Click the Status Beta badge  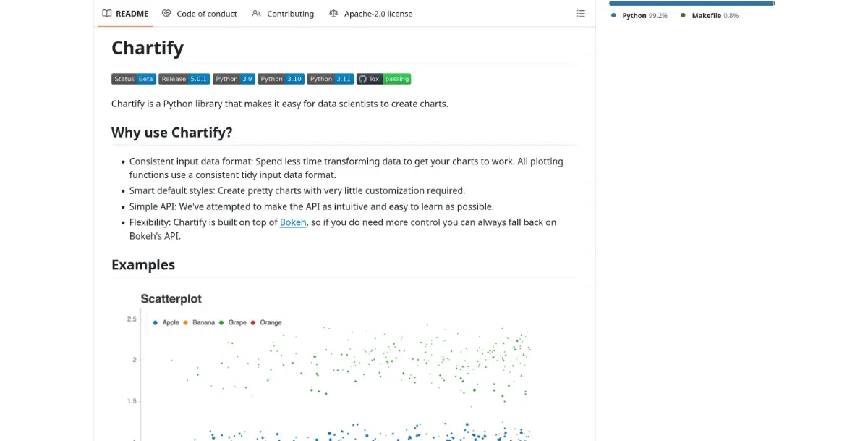134,79
